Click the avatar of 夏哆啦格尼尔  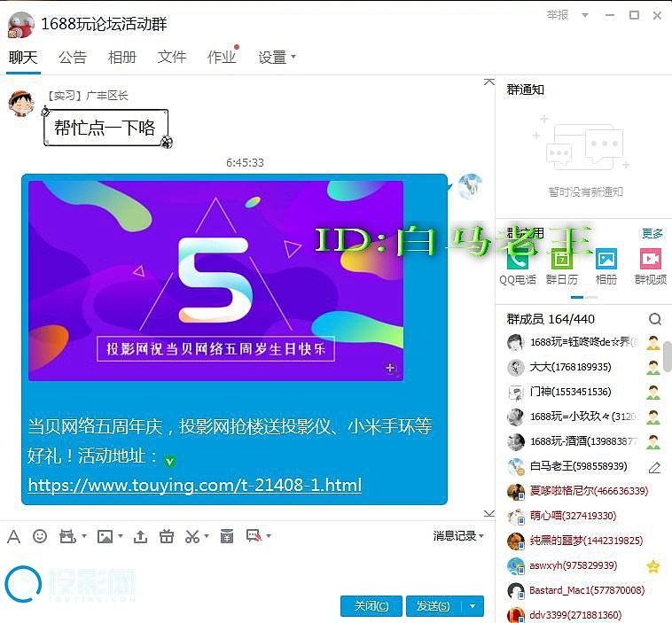[x=516, y=492]
